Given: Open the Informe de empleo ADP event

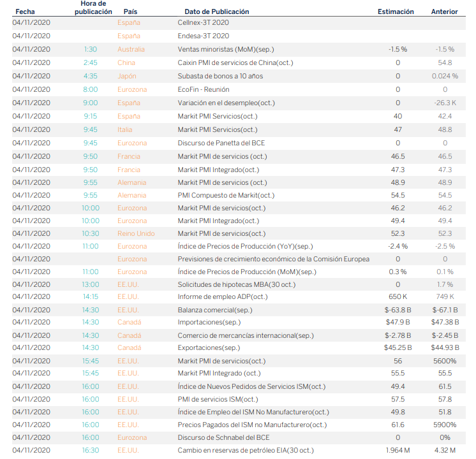Looking at the screenshot, I should coord(222,296).
